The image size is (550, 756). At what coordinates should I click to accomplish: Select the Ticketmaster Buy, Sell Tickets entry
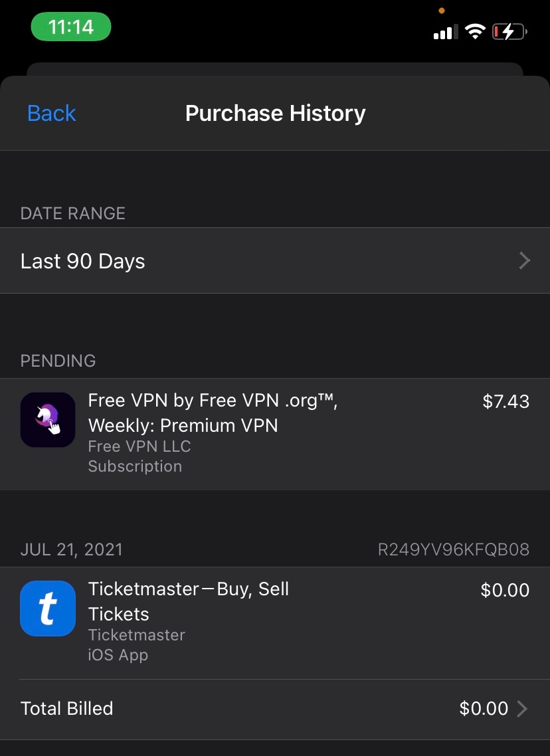click(x=189, y=601)
